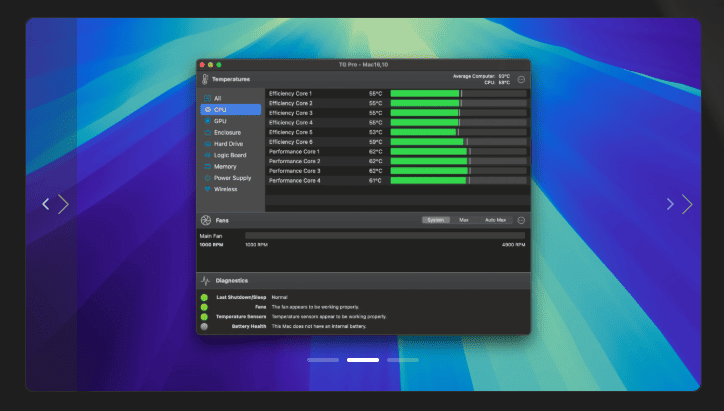Open the Fans section ellipsis options
Screen dimensions: 724x411
(521, 220)
